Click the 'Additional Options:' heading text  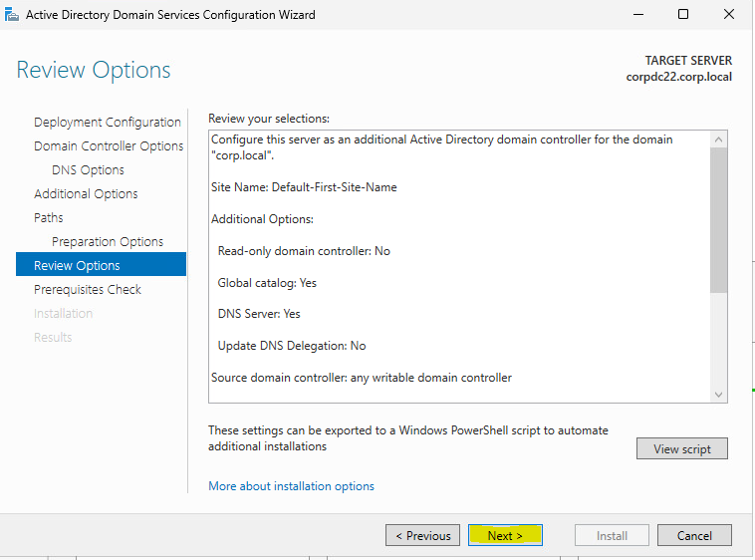(x=262, y=219)
